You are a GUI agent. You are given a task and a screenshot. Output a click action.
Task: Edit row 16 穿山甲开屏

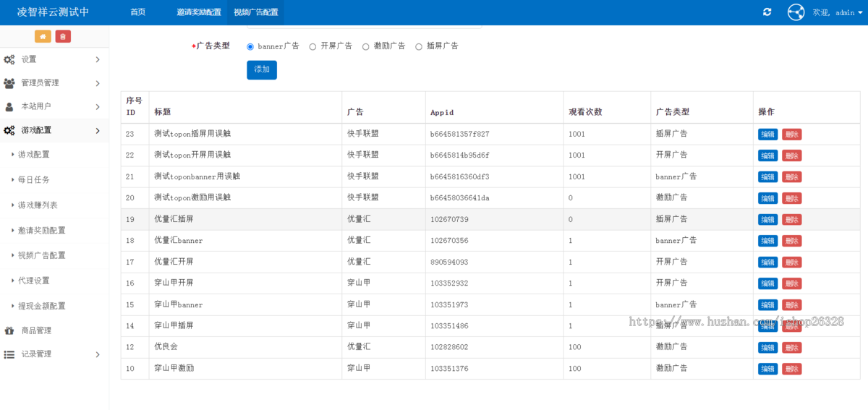[767, 283]
